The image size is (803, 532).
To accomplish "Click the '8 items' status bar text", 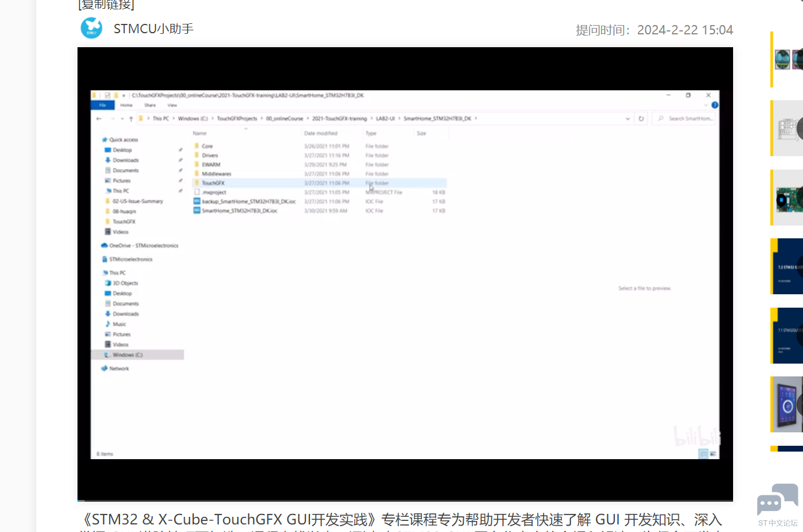I will pyautogui.click(x=105, y=454).
